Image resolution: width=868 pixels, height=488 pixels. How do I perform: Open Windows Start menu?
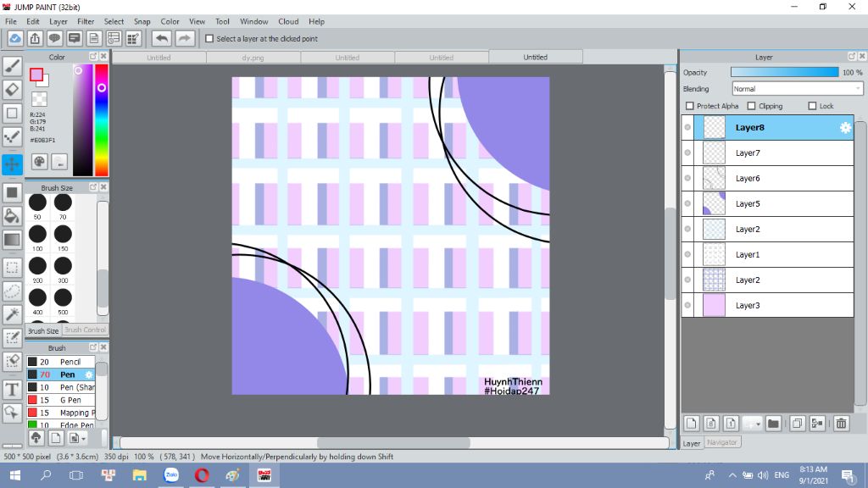pyautogui.click(x=15, y=475)
